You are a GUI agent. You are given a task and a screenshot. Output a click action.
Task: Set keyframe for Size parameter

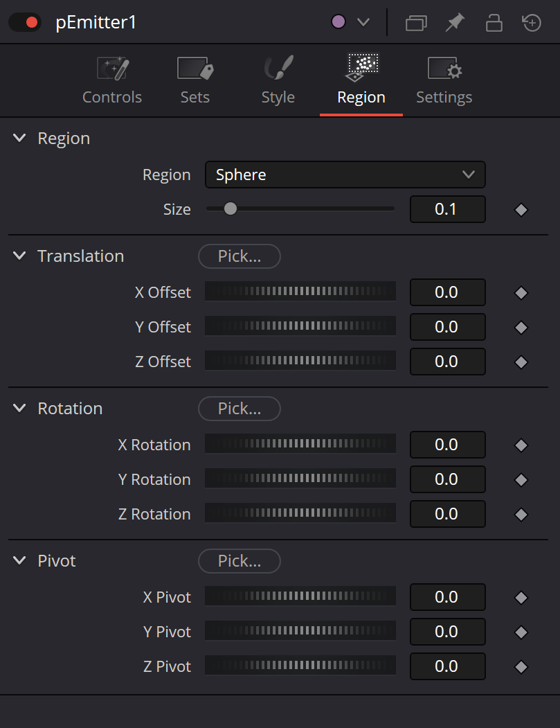point(521,210)
